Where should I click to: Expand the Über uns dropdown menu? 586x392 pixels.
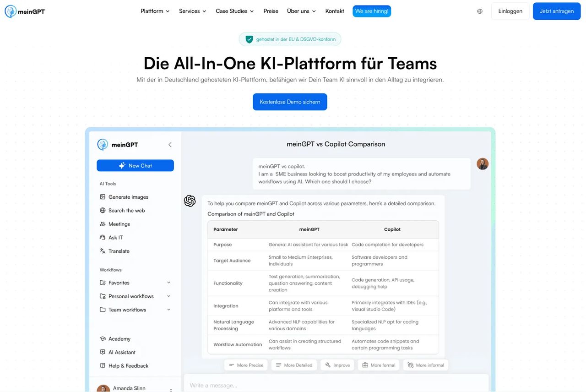click(x=301, y=11)
